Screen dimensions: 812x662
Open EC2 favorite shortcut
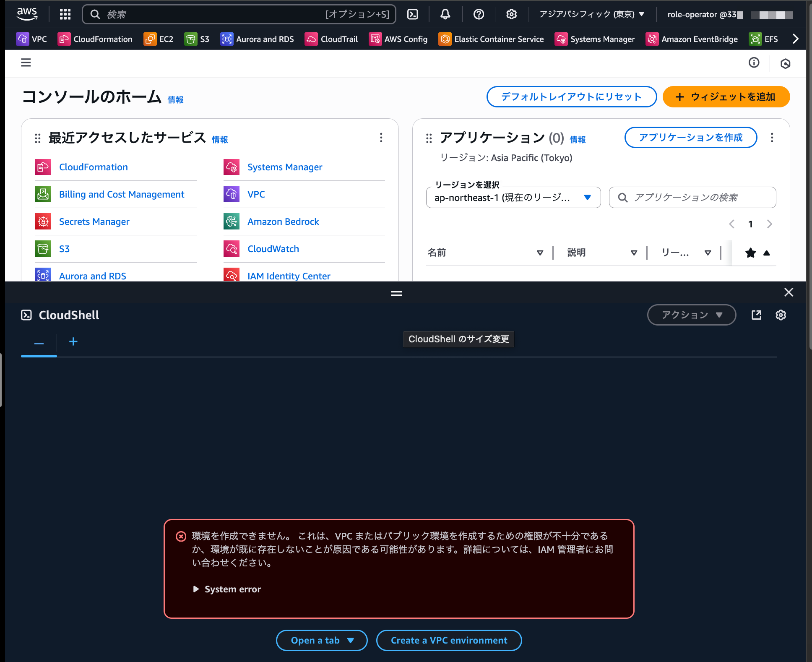[159, 39]
